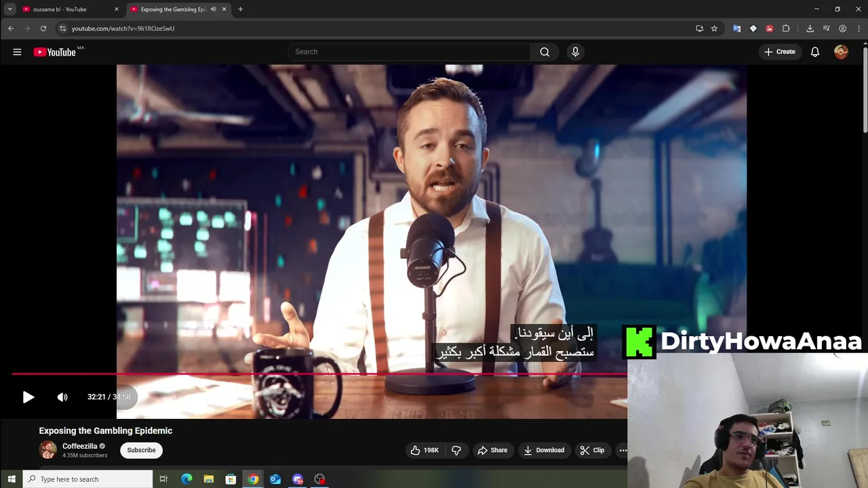Download the video
The height and width of the screenshot is (488, 868).
[x=543, y=450]
